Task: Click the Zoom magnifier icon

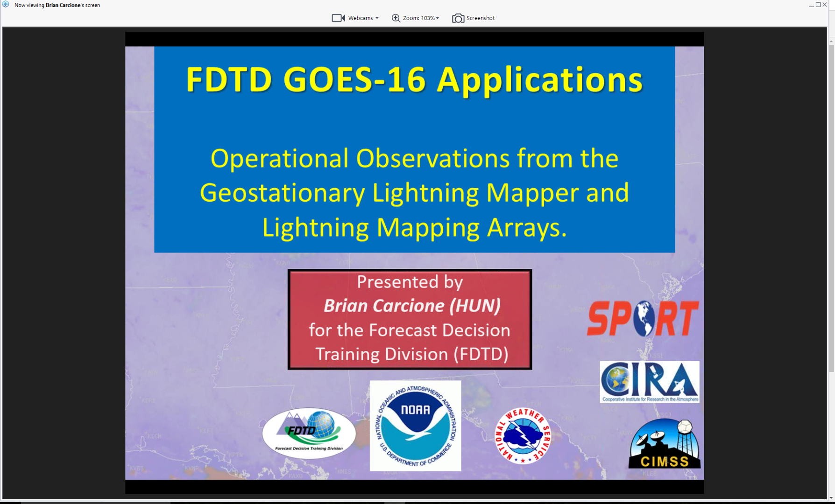Action: click(396, 18)
